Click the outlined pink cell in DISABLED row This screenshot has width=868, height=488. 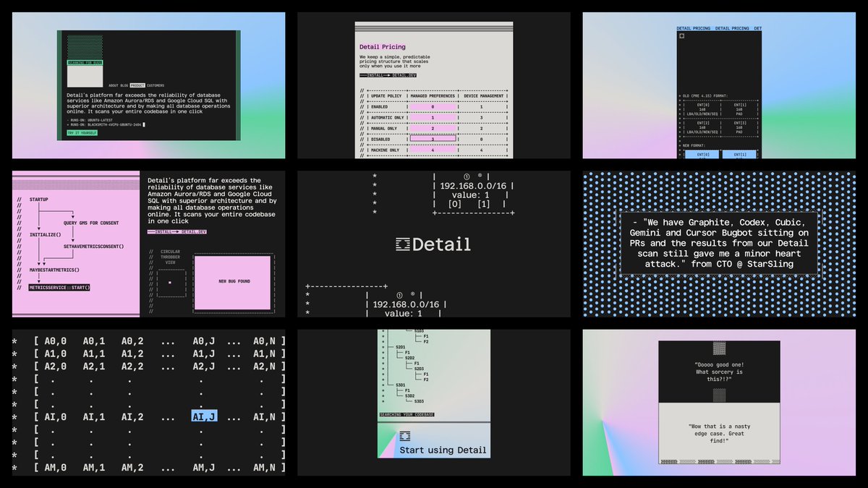click(x=433, y=139)
